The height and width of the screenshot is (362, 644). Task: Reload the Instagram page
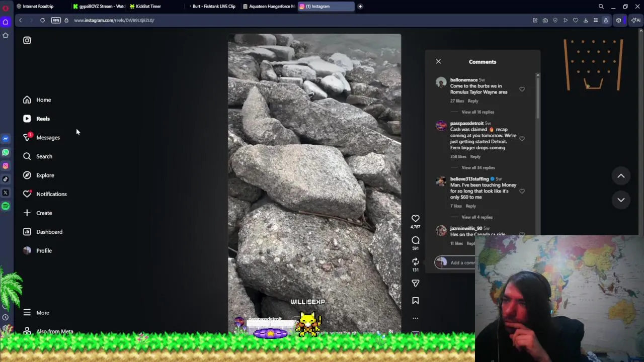[x=42, y=20]
